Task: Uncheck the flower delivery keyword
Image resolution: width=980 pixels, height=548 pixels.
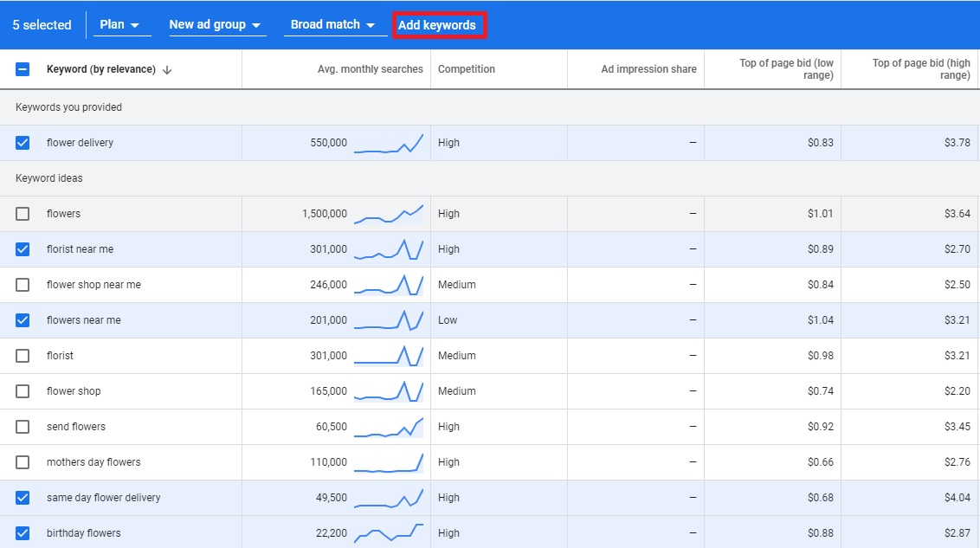Action: point(23,142)
